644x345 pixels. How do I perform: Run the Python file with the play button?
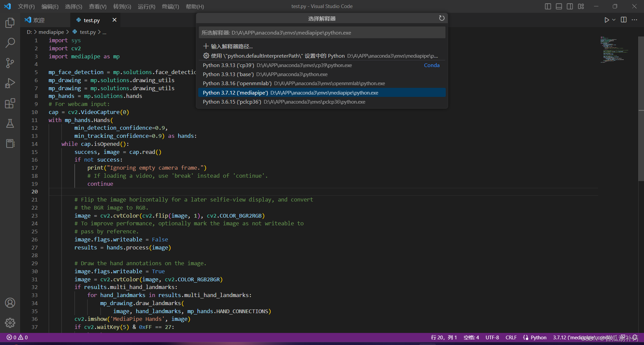coord(606,20)
